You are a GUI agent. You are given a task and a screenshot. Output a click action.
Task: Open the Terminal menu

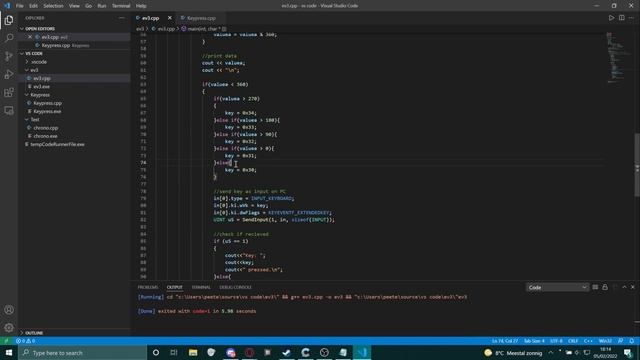[121, 6]
